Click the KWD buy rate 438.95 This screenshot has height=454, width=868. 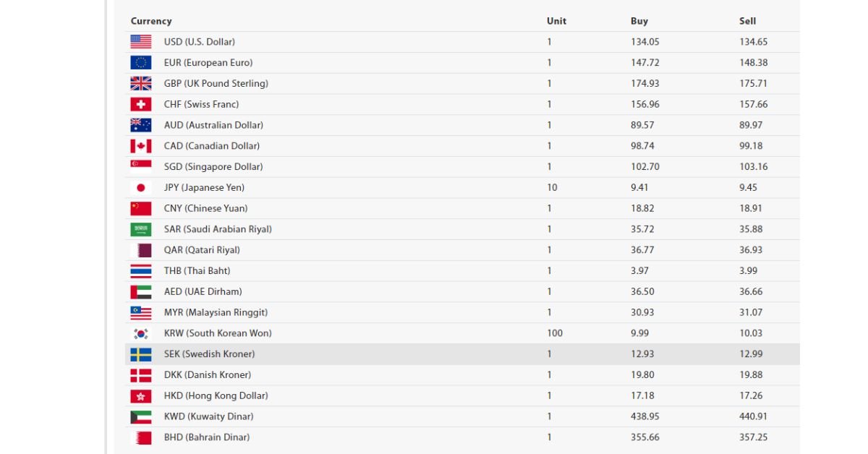pyautogui.click(x=645, y=416)
